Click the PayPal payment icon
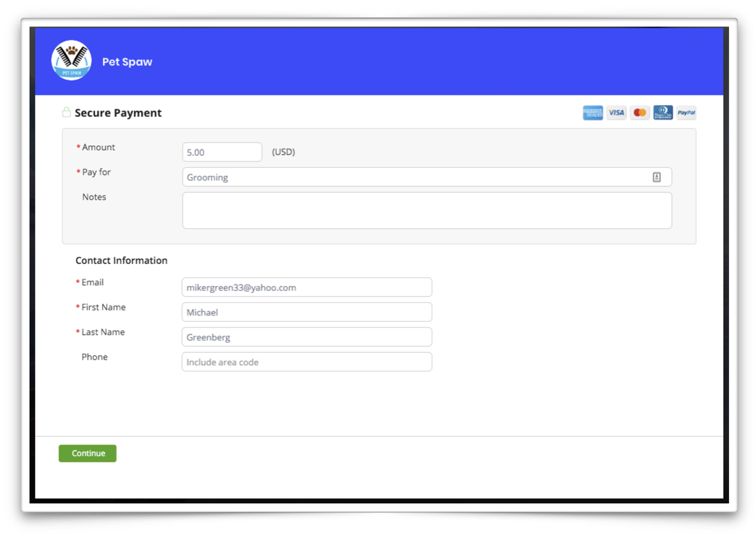756x538 pixels. (686, 113)
